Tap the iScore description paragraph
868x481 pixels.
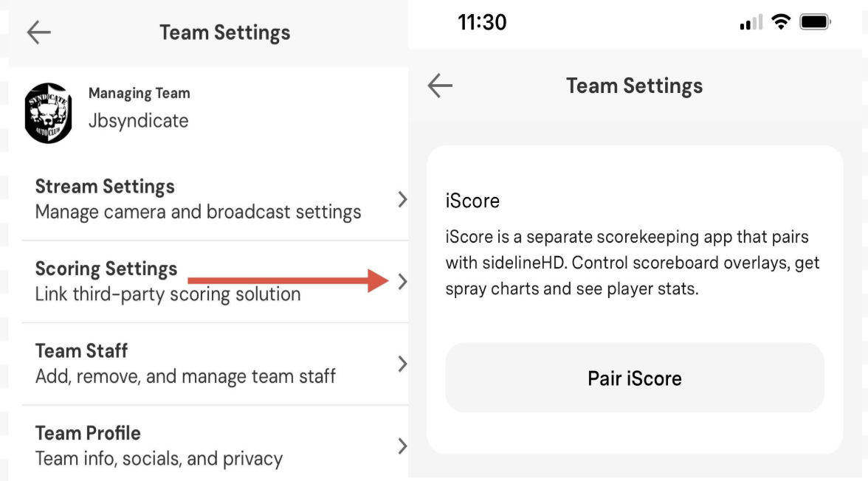(632, 263)
